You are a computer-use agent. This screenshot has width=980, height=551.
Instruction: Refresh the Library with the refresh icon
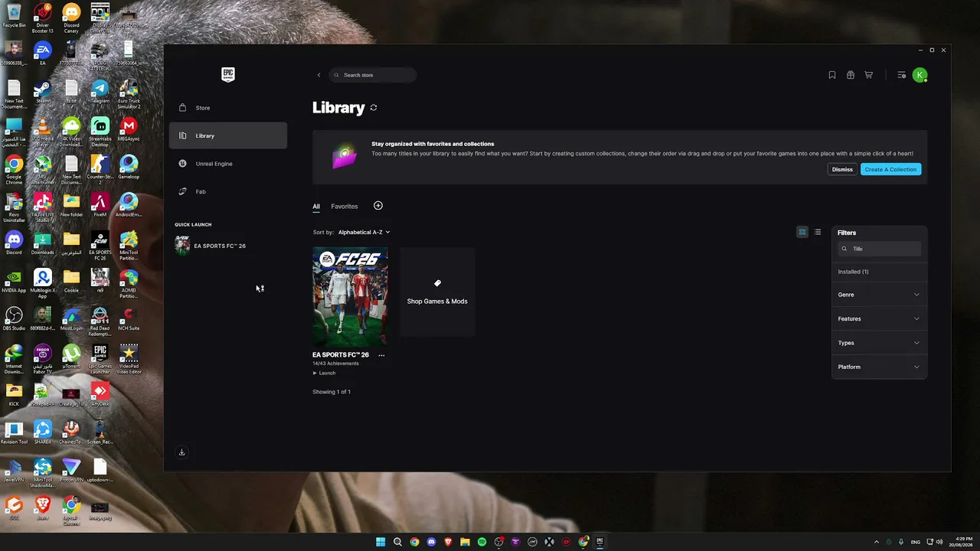click(x=374, y=108)
